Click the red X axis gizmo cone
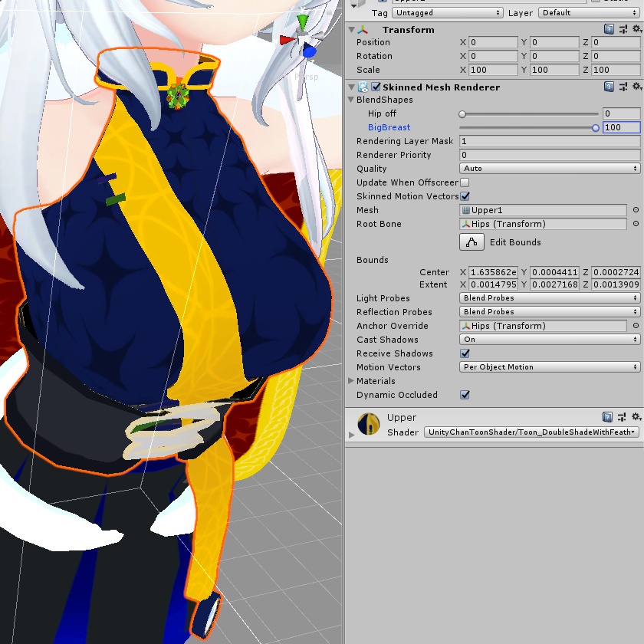644x644 pixels. pyautogui.click(x=287, y=40)
